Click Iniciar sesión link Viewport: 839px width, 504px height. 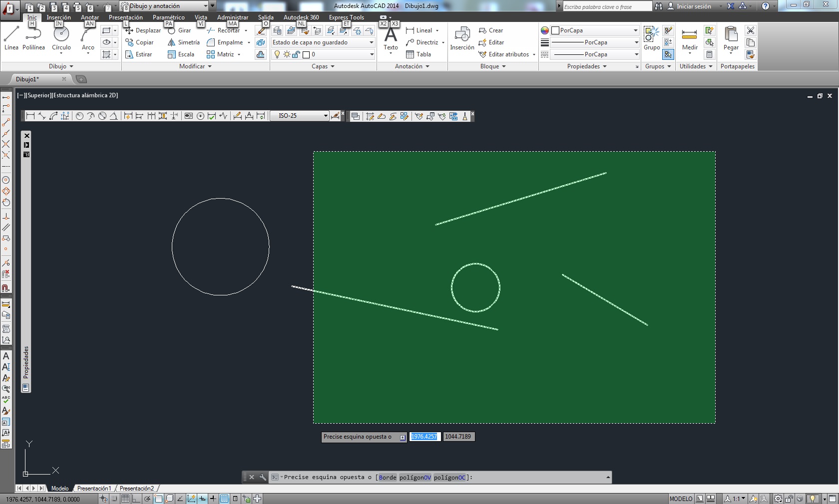click(x=694, y=6)
